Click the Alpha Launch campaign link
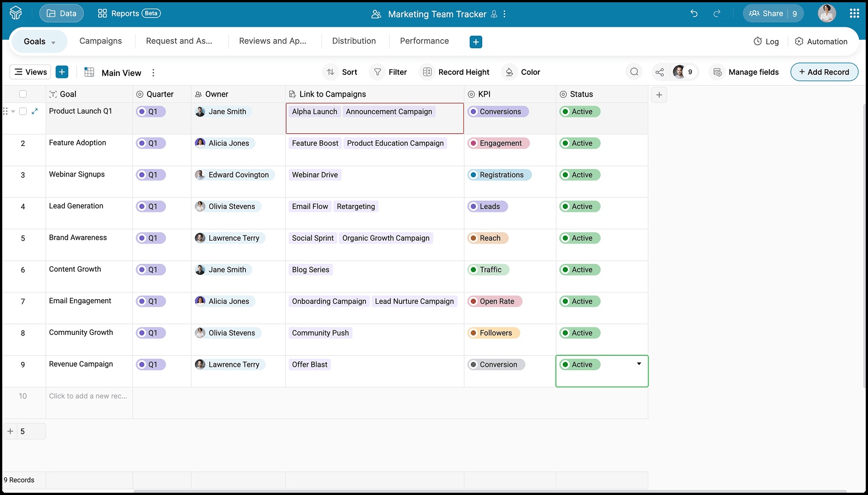Screen dimensions: 868x495 coord(314,112)
